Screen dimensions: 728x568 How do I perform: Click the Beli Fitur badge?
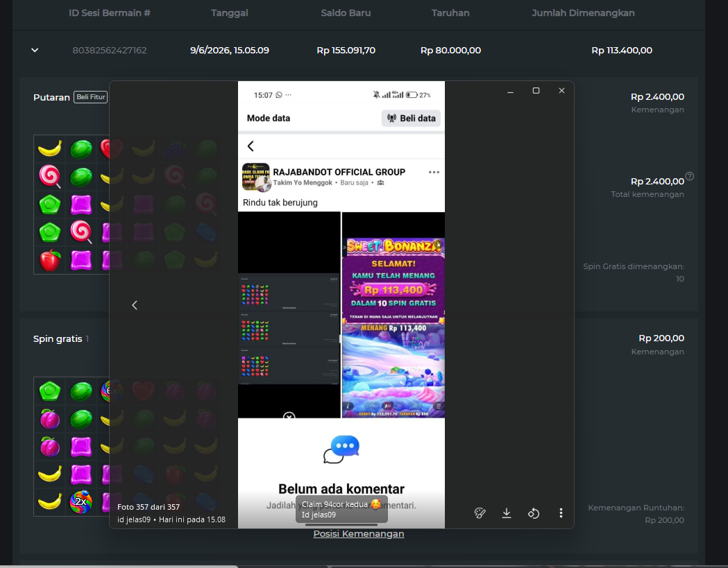click(90, 97)
